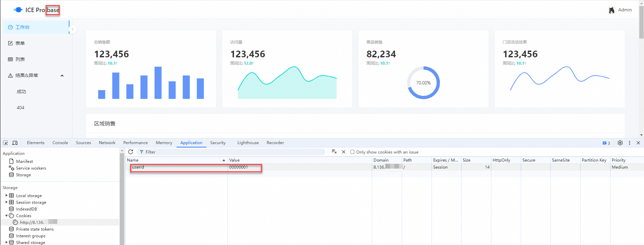Switch to the Recorder tab
The image size is (644, 245).
click(275, 143)
